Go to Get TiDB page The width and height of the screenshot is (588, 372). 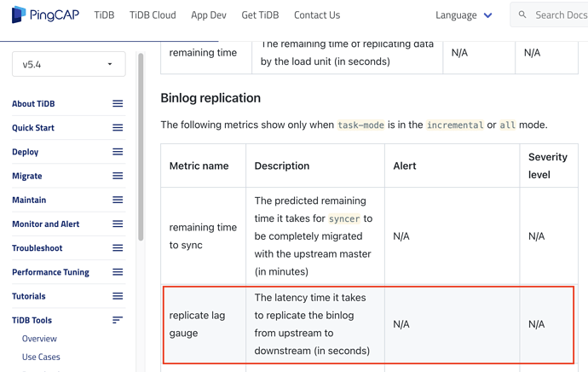pos(260,15)
